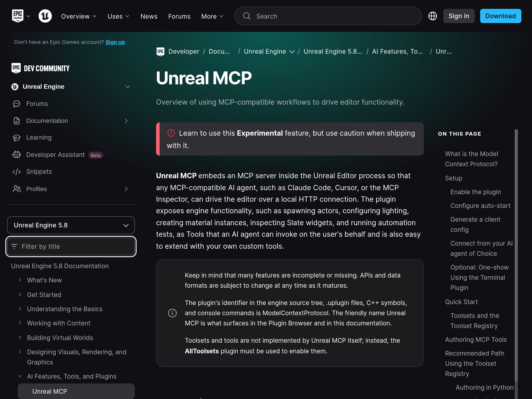532x399 pixels.
Task: Expand the What's New tree item
Action: tap(20, 280)
